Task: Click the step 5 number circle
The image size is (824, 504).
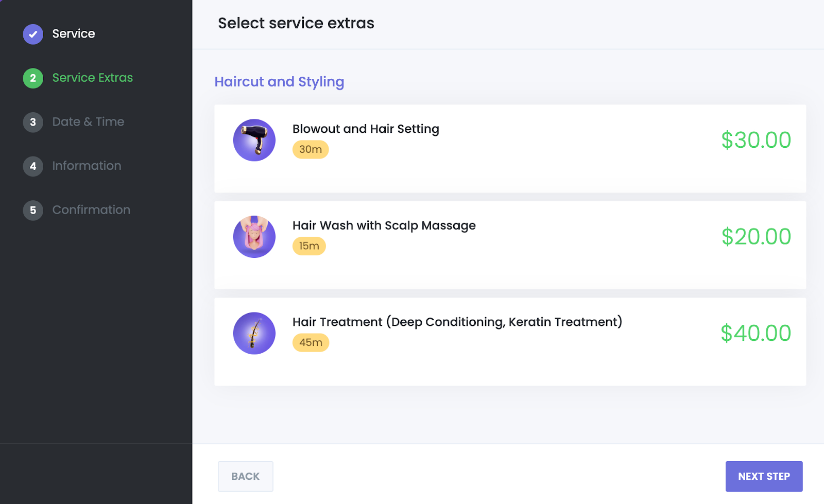Action: click(x=33, y=210)
